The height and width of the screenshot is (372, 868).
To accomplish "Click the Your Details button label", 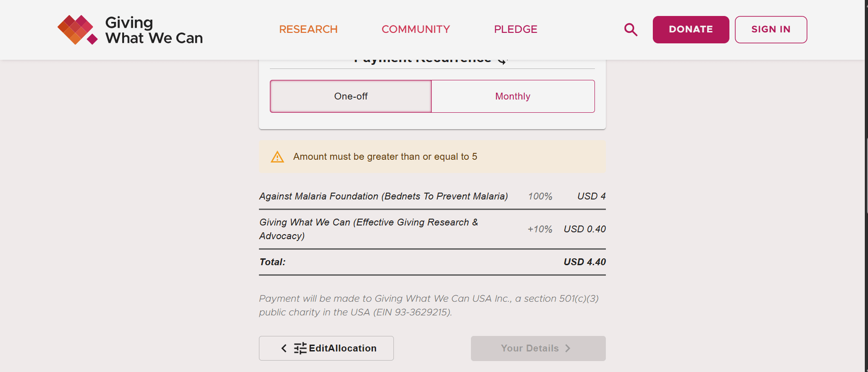I will coord(529,348).
